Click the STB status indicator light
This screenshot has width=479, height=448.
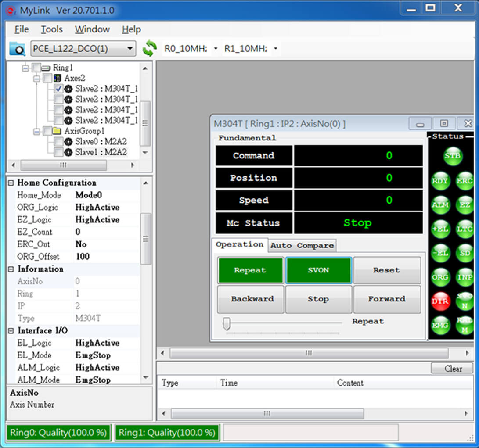click(x=452, y=156)
